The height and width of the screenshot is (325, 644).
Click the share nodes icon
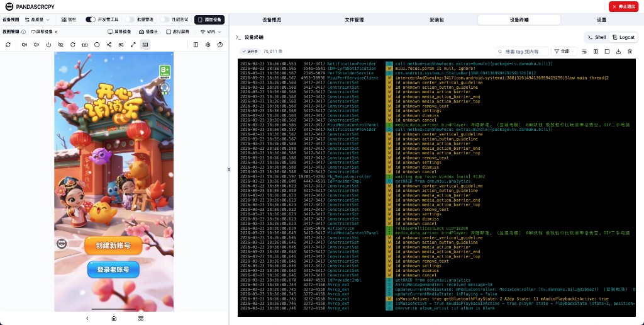point(109,45)
